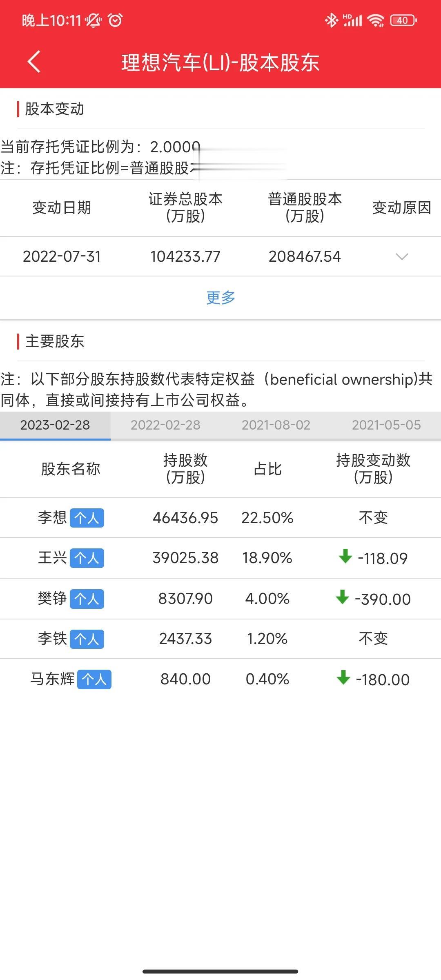Image resolution: width=441 pixels, height=980 pixels.
Task: Tap the 个人 tag next to 王兴
Action: click(87, 558)
